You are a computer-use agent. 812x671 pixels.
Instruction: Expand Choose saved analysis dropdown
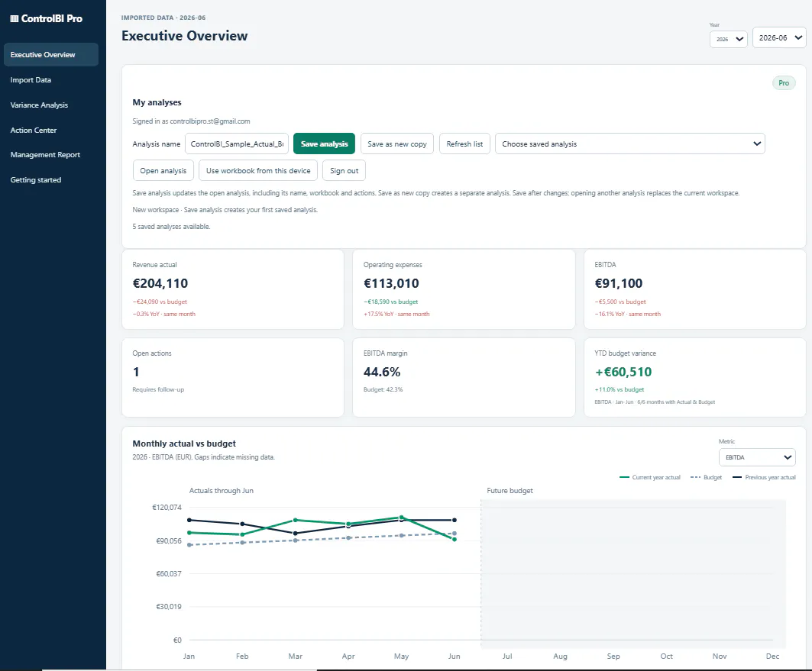point(629,144)
